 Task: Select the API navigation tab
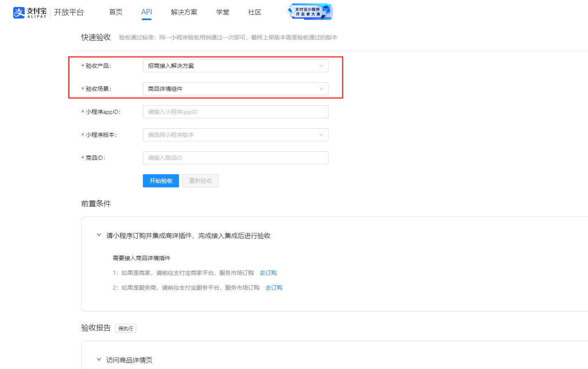(x=147, y=12)
